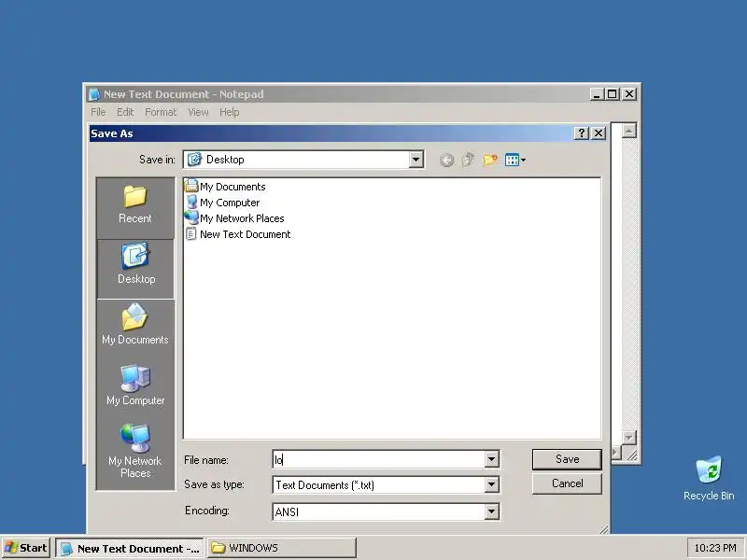Viewport: 747px width, 560px height.
Task: Select the My Computer icon in file list
Action: click(x=191, y=202)
